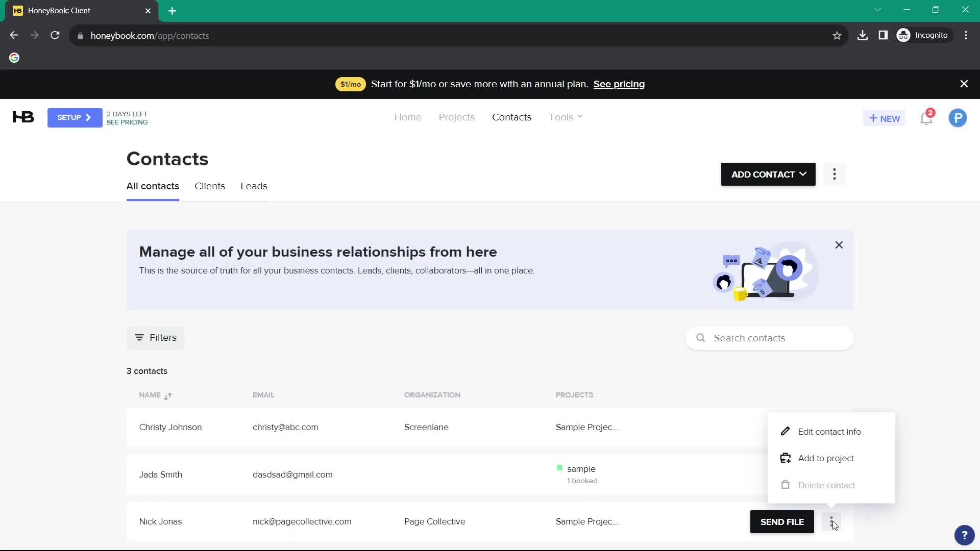Click the + NEW button
Viewport: 980px width, 551px height.
[x=885, y=118]
